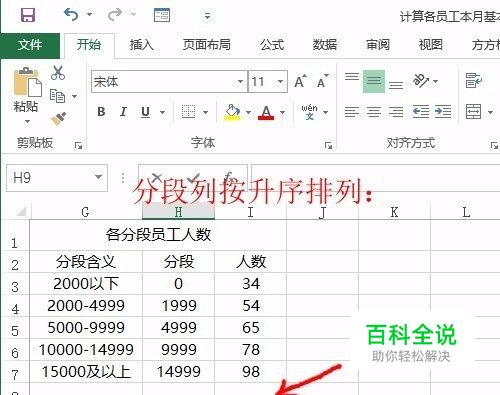Click the select all corner triangle
Image resolution: width=500 pixels, height=395 pixels.
(x=21, y=211)
